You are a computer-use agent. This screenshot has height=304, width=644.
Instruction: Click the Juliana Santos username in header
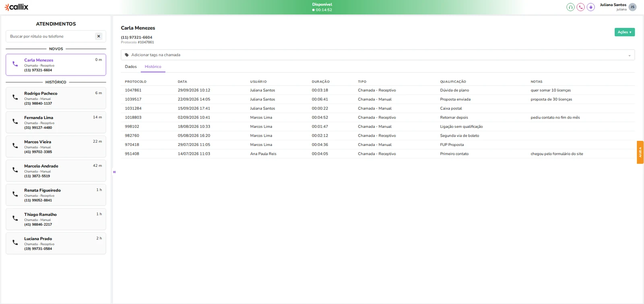pos(613,5)
